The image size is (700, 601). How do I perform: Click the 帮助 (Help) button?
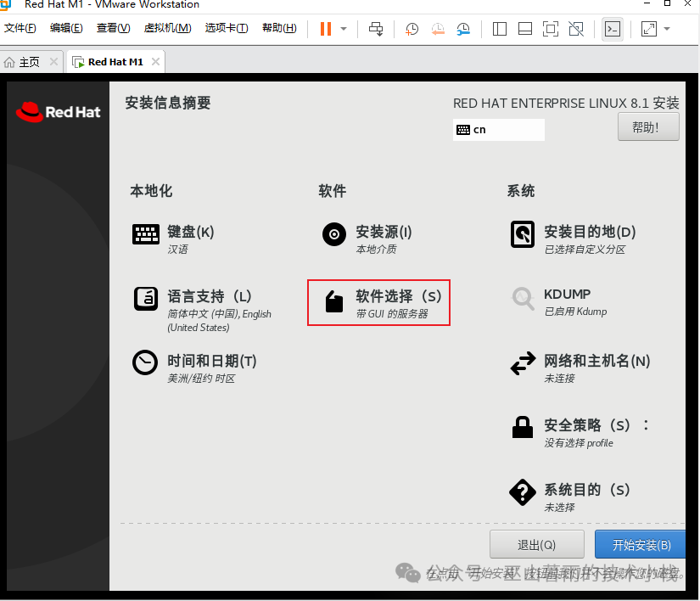coord(647,126)
